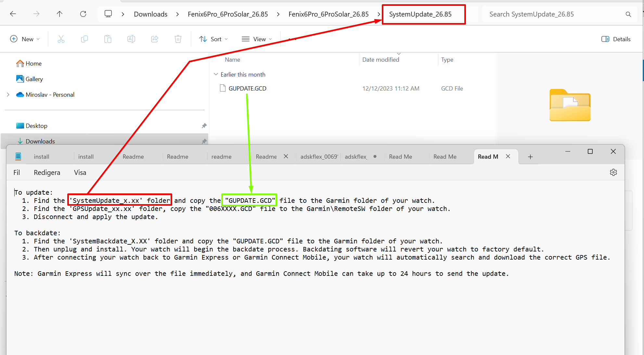Click the Delete trash icon

[x=178, y=39]
